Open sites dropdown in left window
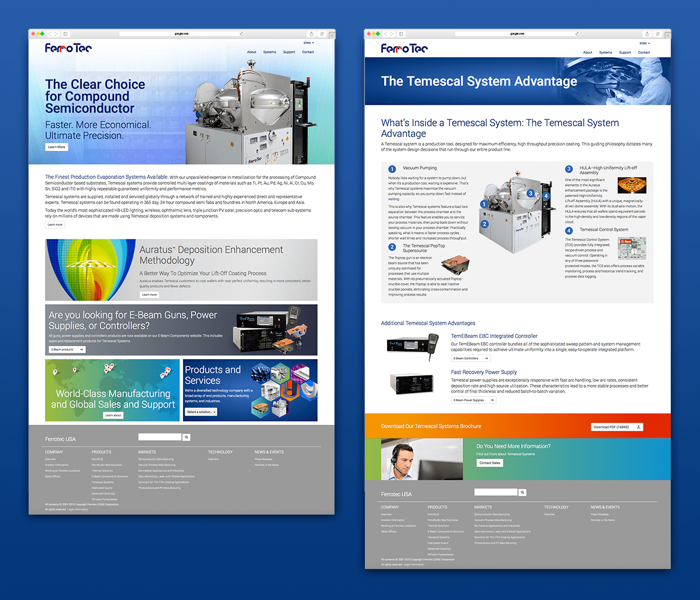Screen dimensions: 700x600 pos(309,43)
